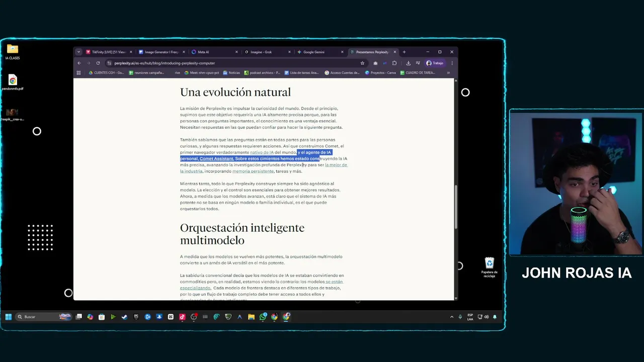Open the Noticias bookmark
This screenshot has height=362, width=644.
click(231, 73)
